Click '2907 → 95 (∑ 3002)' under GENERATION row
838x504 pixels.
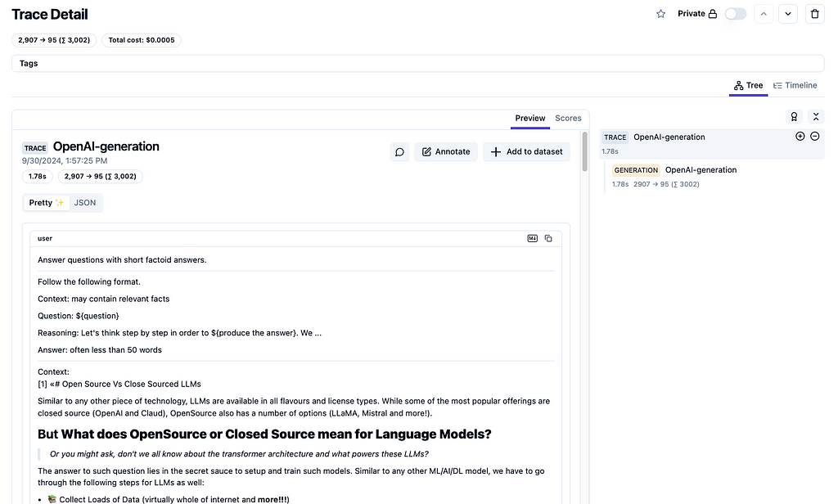666,184
